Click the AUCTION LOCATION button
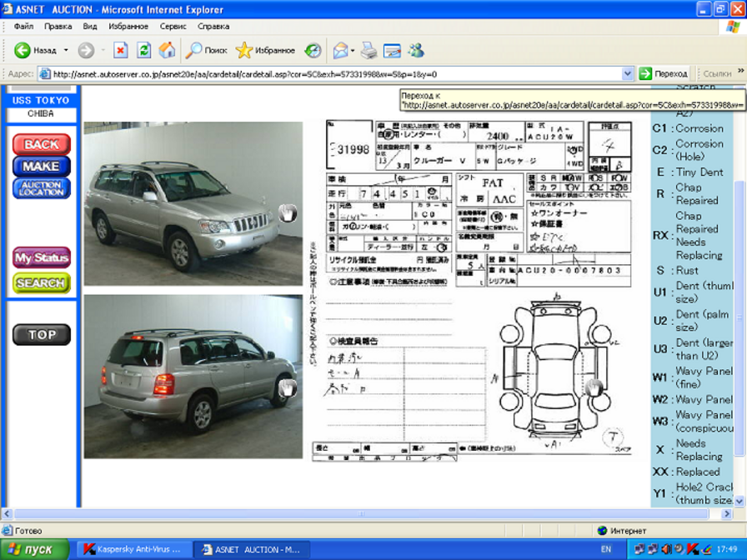The image size is (747, 560). click(x=42, y=188)
